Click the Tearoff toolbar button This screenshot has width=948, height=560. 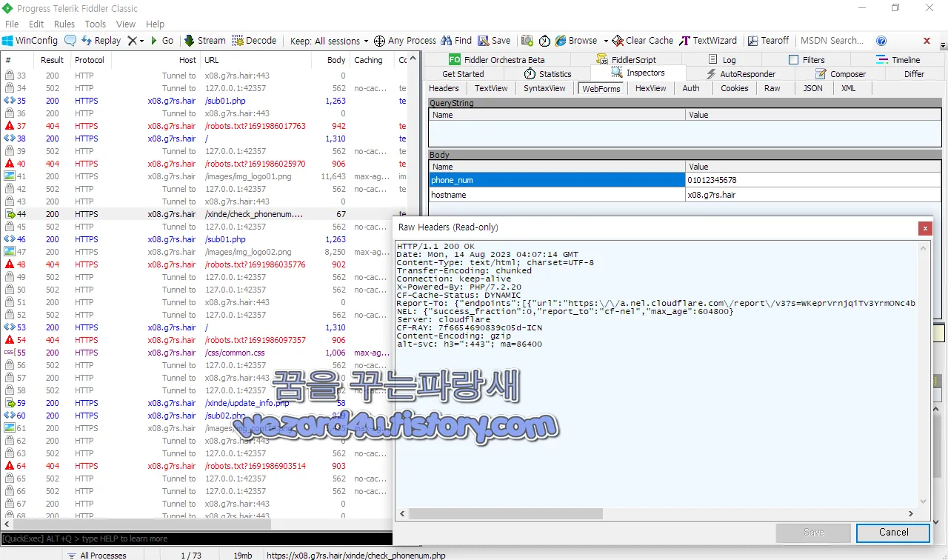(x=769, y=41)
